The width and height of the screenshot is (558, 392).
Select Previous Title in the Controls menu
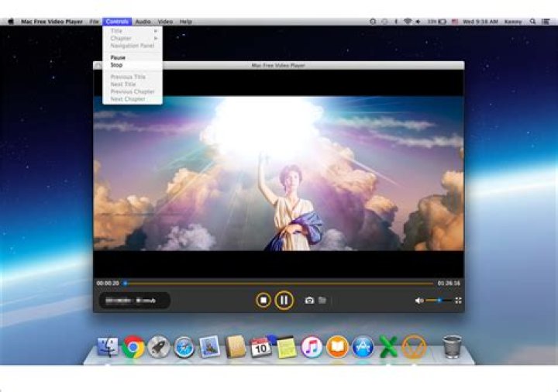[133, 77]
